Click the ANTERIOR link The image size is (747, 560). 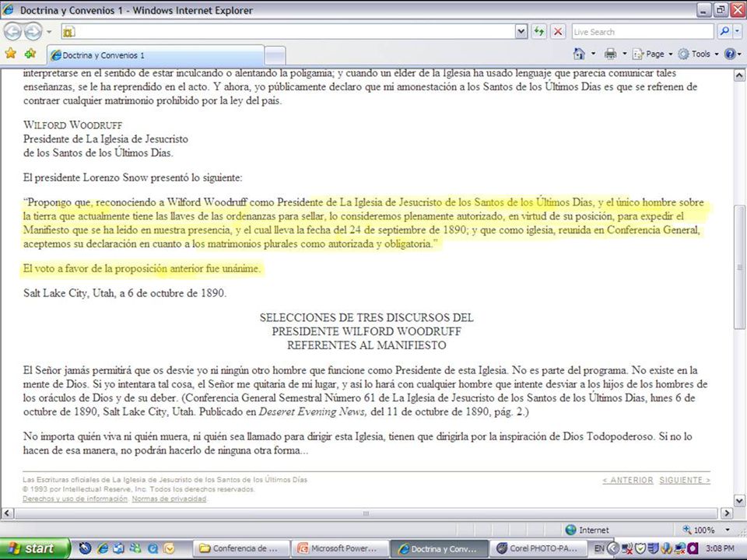click(x=627, y=480)
